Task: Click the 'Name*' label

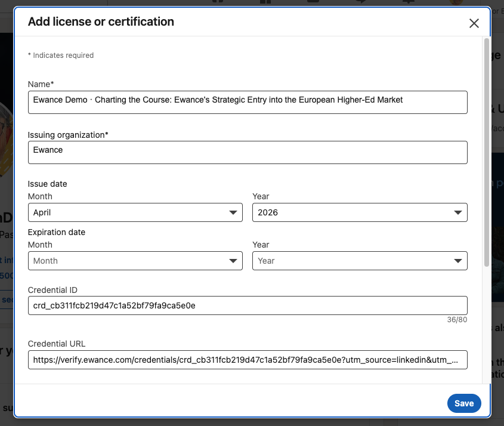Action: 41,84
